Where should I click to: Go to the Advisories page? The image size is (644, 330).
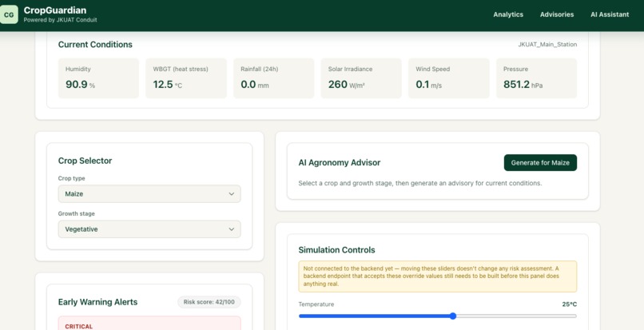(557, 14)
